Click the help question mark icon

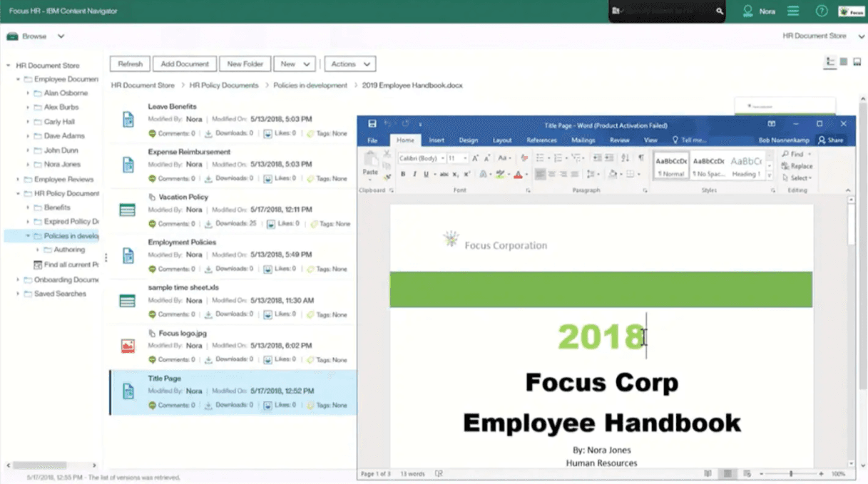822,11
